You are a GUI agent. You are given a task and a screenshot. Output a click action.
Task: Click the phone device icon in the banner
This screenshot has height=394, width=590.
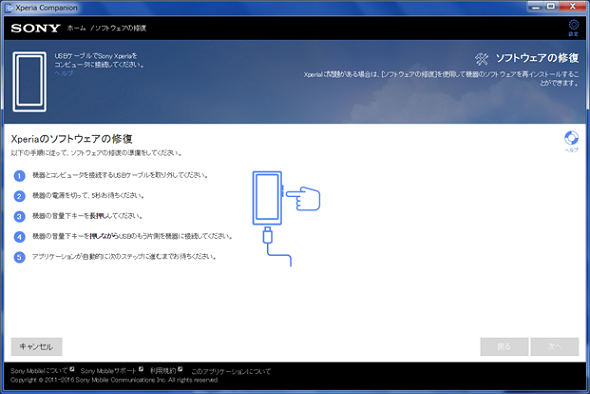(x=29, y=82)
